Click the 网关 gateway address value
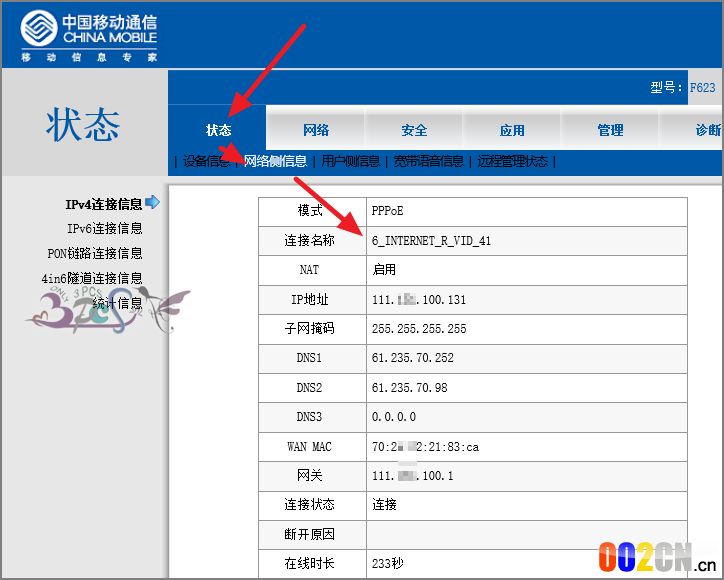Image resolution: width=724 pixels, height=580 pixels. [412, 476]
